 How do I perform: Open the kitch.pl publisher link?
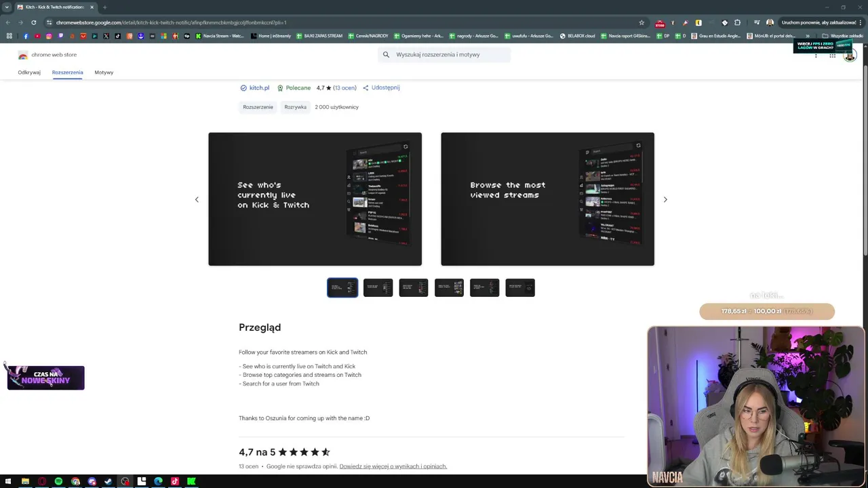click(x=259, y=87)
